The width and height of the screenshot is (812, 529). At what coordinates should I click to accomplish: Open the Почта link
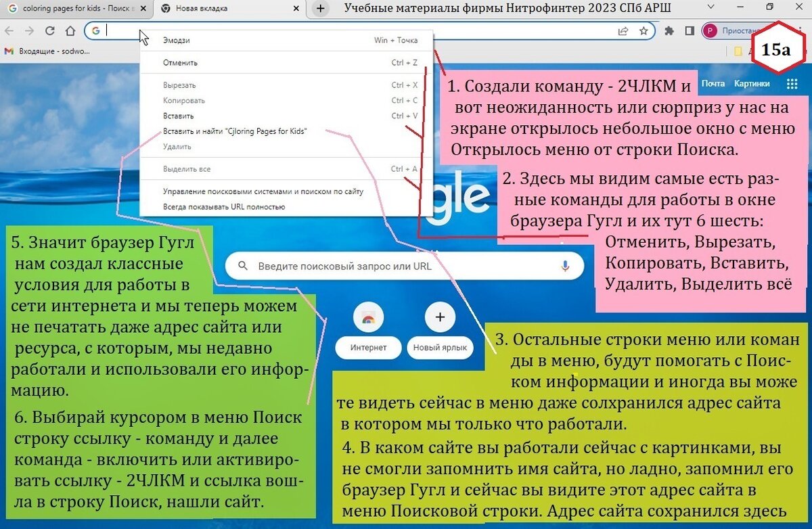coord(713,84)
